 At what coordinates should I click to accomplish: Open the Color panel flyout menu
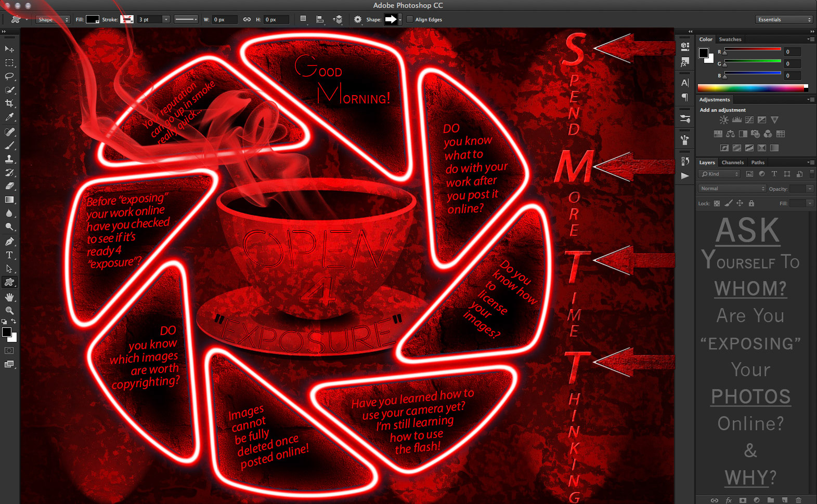[811, 39]
